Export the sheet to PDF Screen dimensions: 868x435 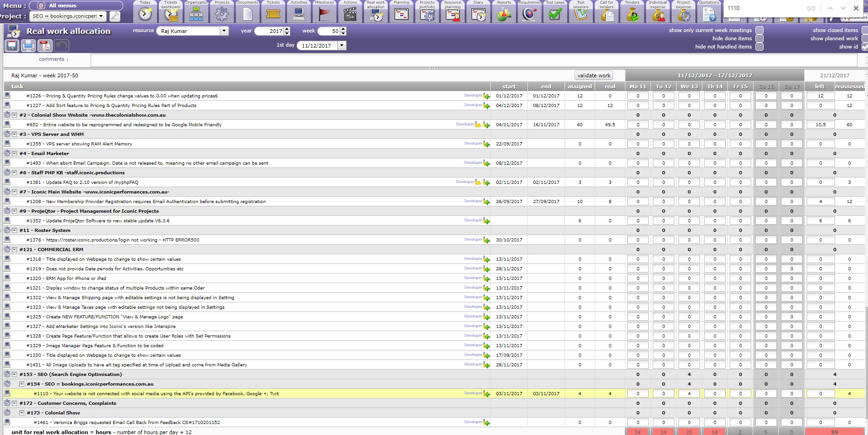click(x=45, y=46)
